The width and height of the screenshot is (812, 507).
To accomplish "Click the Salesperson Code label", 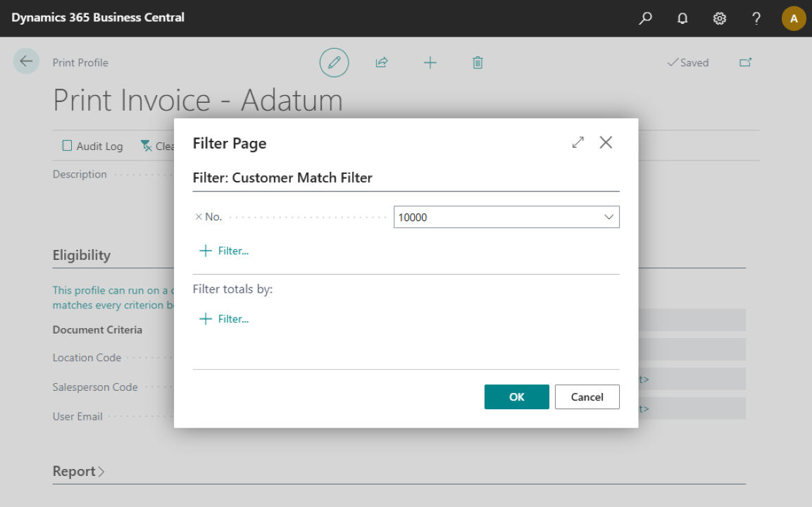I will [95, 387].
